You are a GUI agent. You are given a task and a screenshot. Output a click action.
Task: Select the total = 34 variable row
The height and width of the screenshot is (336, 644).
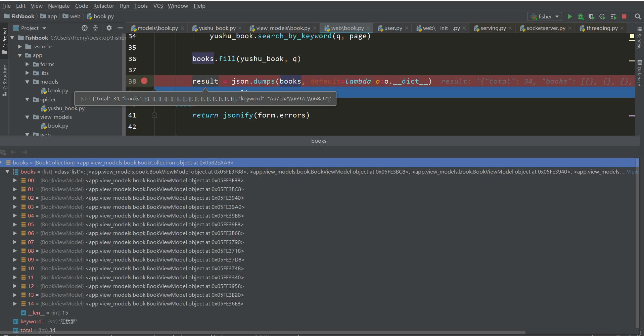pyautogui.click(x=317, y=330)
